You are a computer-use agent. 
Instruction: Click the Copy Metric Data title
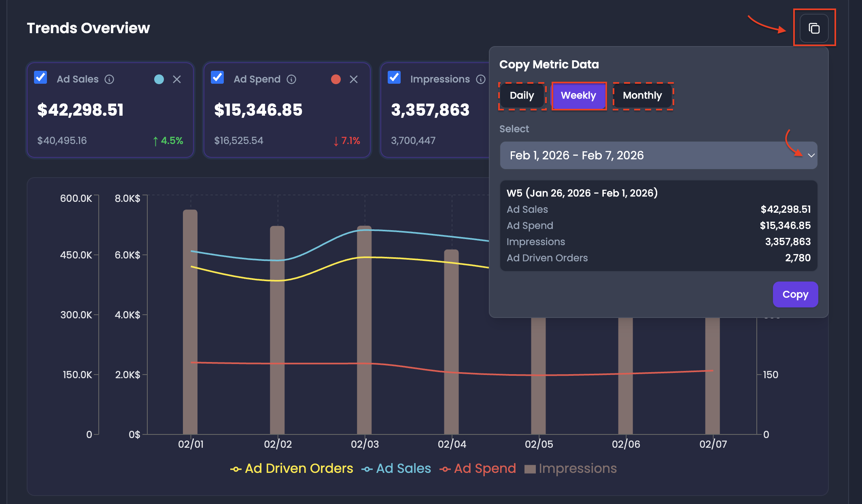(549, 64)
